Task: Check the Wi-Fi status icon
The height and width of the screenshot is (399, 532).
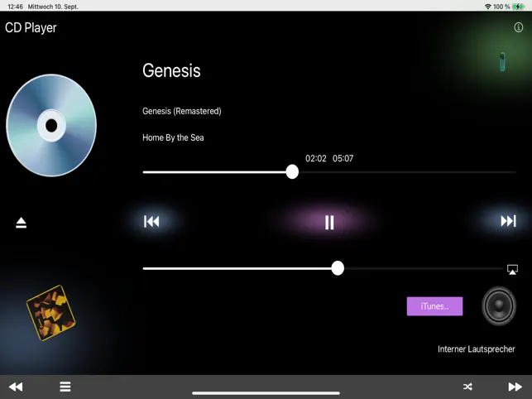Action: pos(488,7)
